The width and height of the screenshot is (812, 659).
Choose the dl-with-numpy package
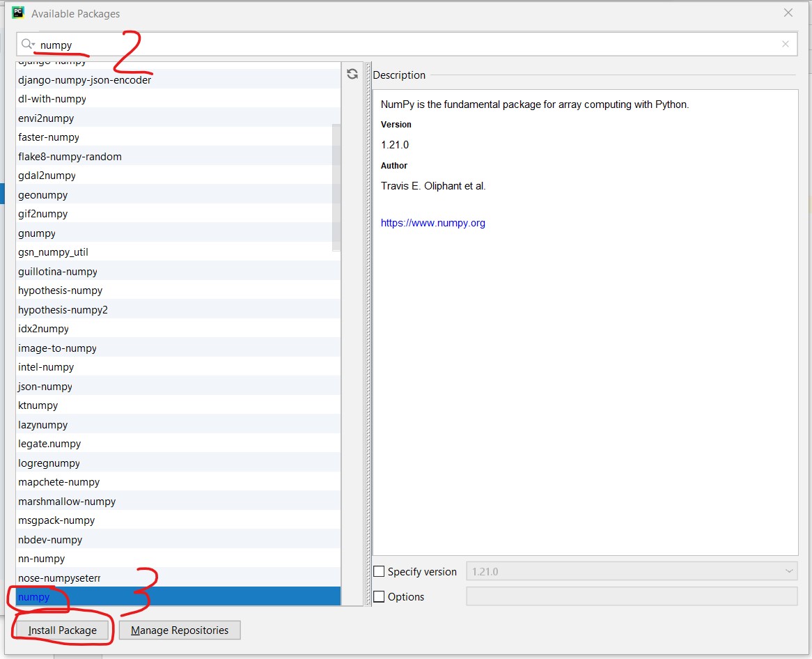tap(178, 99)
